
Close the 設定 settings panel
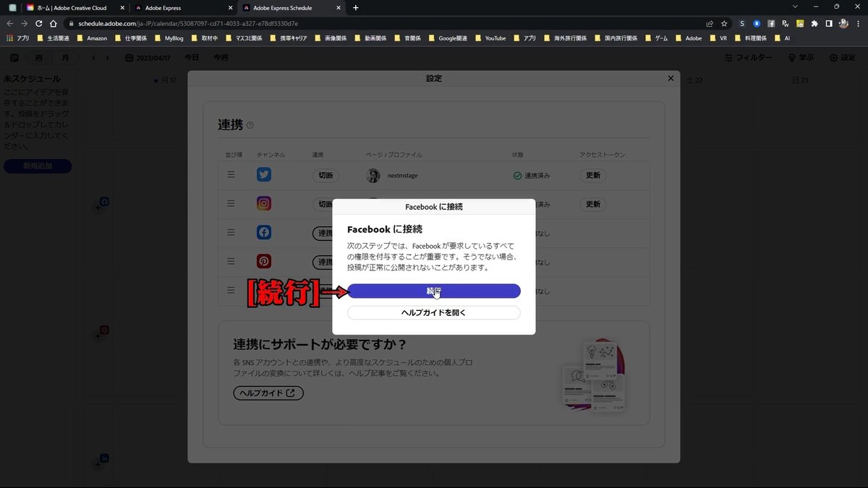click(x=671, y=78)
